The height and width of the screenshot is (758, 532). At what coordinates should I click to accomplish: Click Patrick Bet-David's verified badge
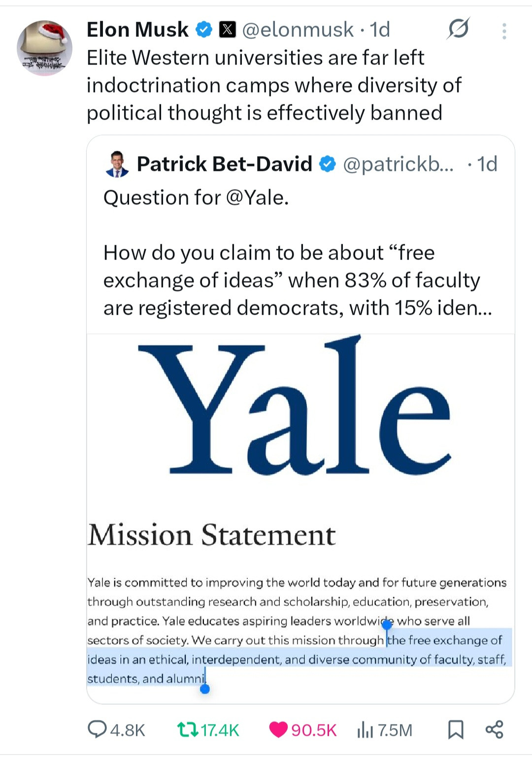pyautogui.click(x=328, y=164)
